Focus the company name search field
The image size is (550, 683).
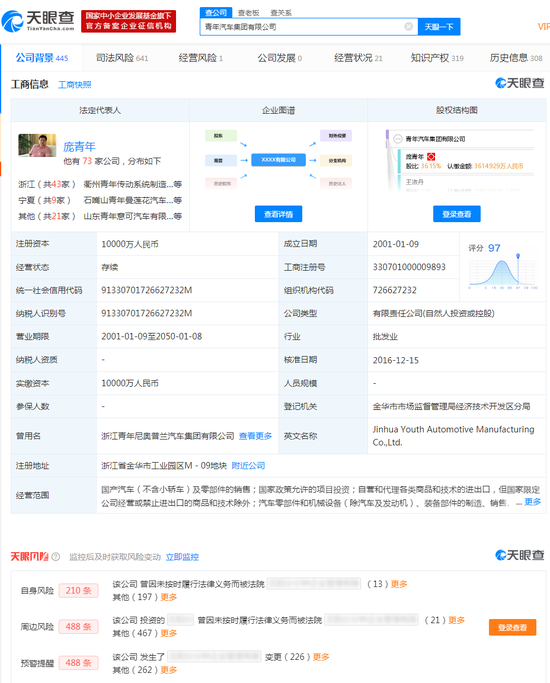[303, 27]
